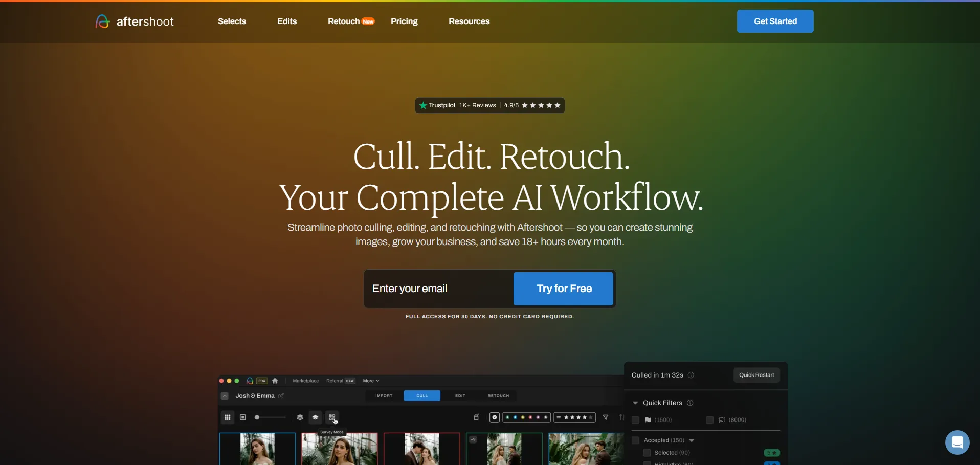Tick the filled flag (1500) checkbox

(x=636, y=420)
